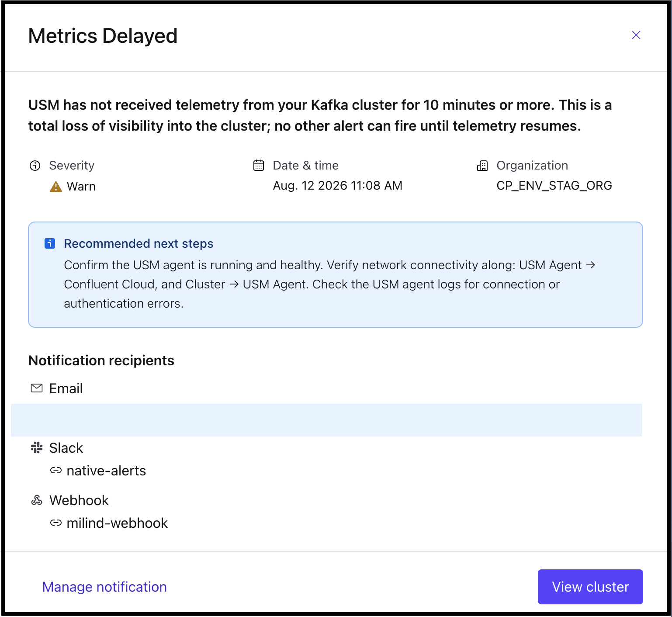Open the milind-webhook recipient link
This screenshot has height=617, width=672.
[x=117, y=523]
